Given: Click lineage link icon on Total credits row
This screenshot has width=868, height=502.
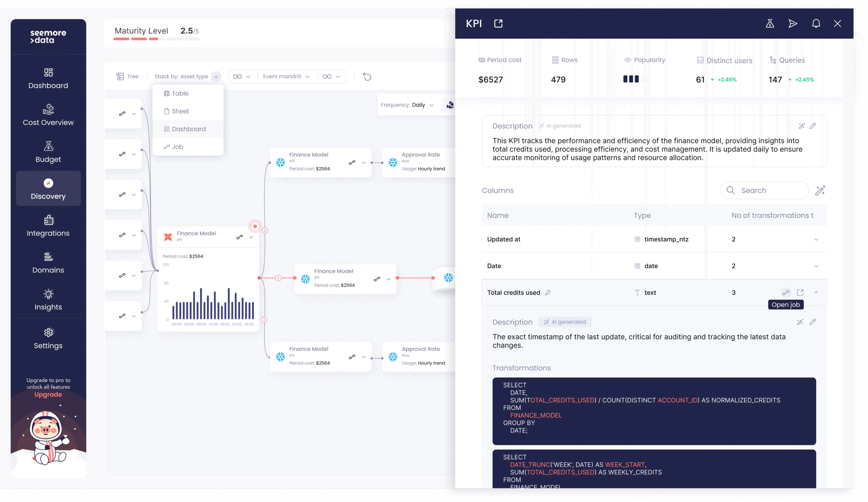Looking at the screenshot, I should coord(786,292).
